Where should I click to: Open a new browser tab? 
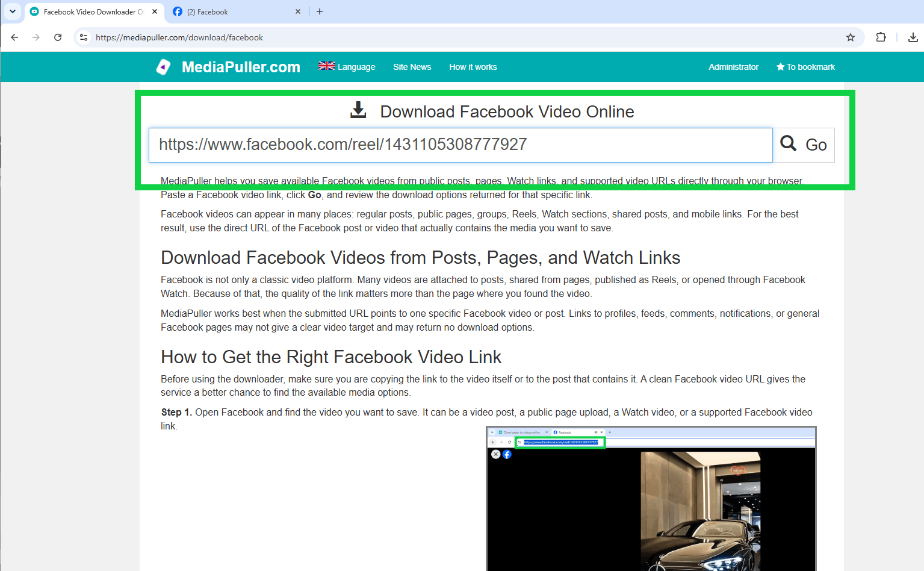[x=320, y=11]
